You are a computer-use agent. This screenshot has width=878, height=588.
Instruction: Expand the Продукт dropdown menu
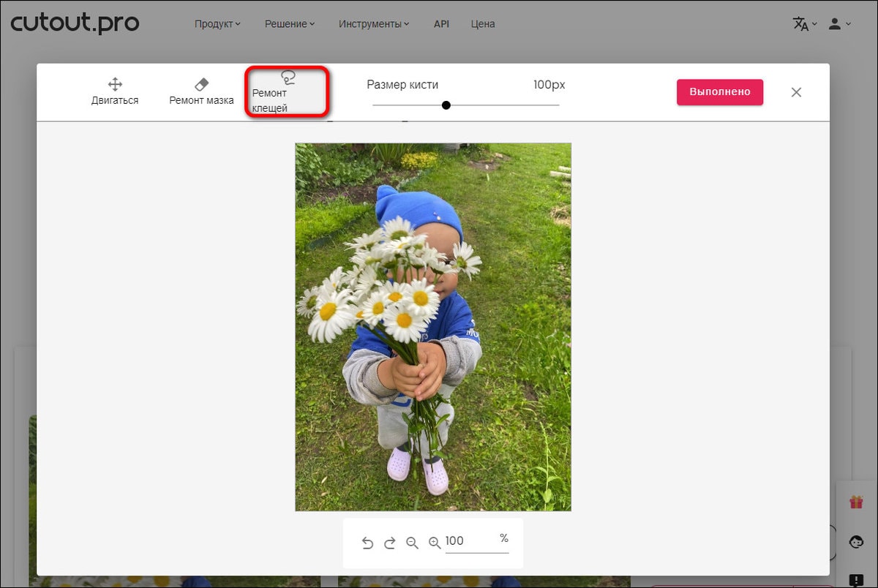[217, 24]
